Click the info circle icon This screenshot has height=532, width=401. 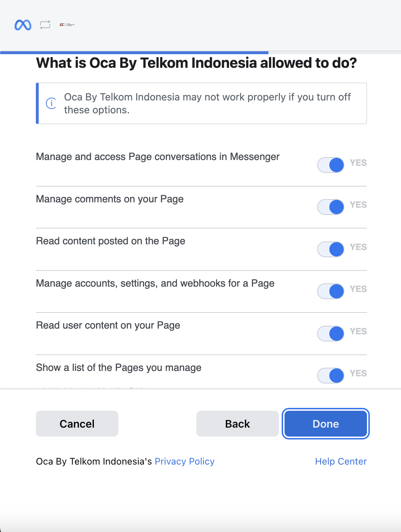coord(51,103)
